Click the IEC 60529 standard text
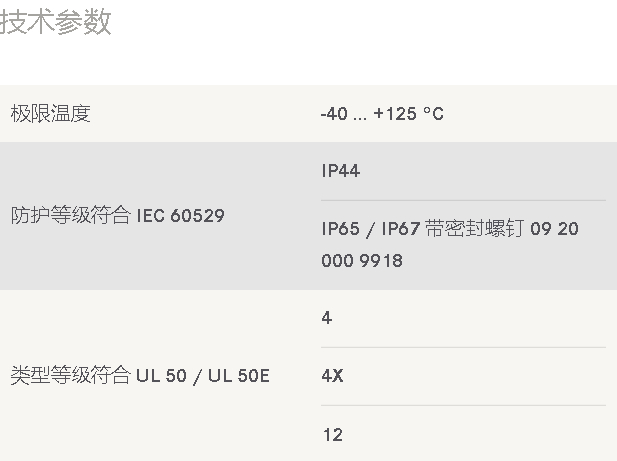 181,216
